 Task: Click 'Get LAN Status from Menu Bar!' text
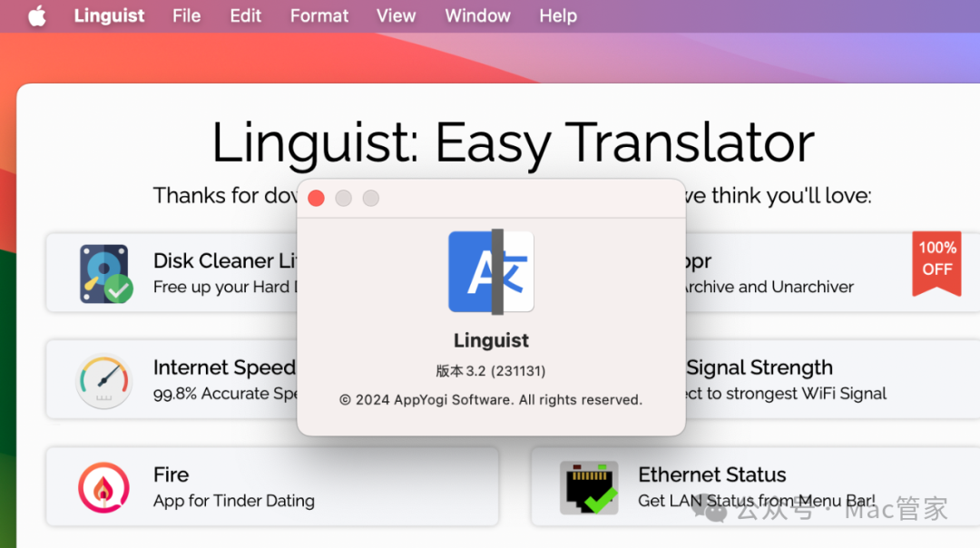pos(756,501)
